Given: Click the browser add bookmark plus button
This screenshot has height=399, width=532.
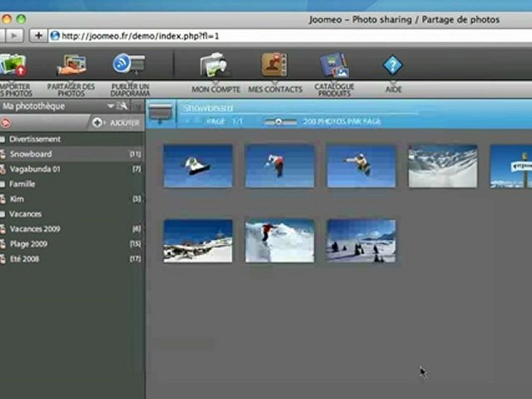Looking at the screenshot, I should pyautogui.click(x=38, y=35).
